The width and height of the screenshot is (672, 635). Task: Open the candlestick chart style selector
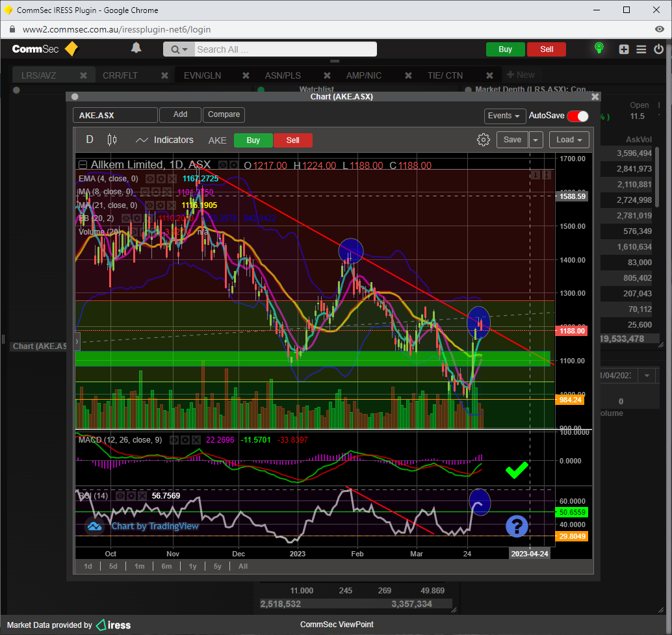tap(112, 140)
